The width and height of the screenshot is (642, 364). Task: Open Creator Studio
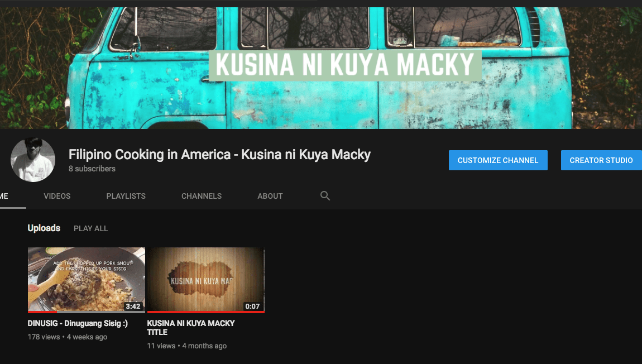[x=601, y=160]
